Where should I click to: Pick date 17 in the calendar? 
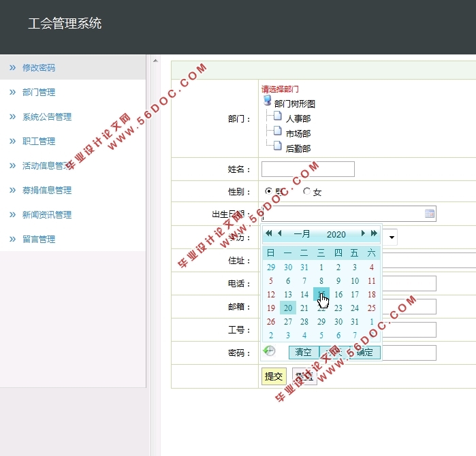355,294
